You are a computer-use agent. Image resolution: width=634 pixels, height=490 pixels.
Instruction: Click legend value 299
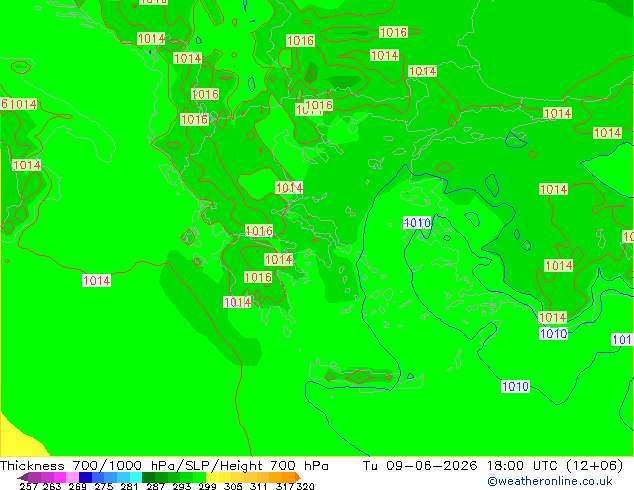pyautogui.click(x=207, y=486)
